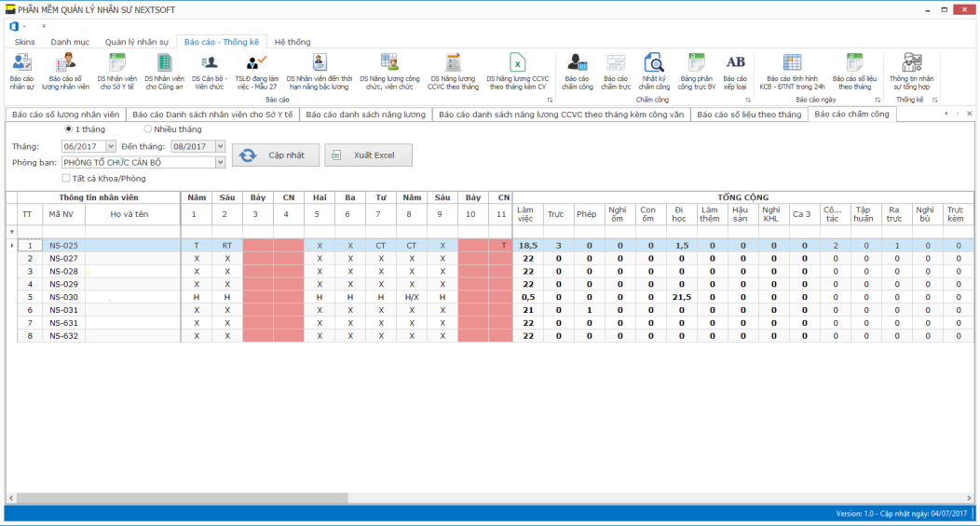Open the Báo cáo số liệu theo tháng tab
Viewport: 980px width, 526px height.
pos(751,115)
